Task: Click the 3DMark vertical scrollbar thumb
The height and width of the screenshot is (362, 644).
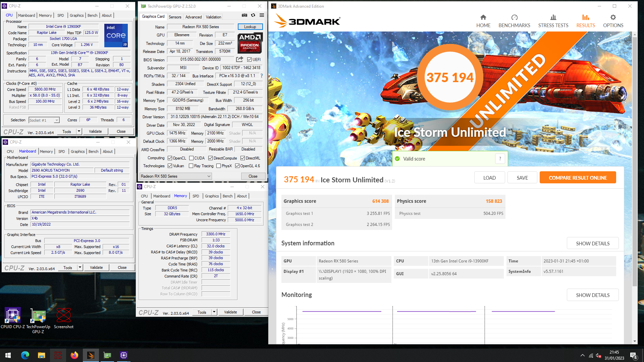Action: click(x=635, y=161)
